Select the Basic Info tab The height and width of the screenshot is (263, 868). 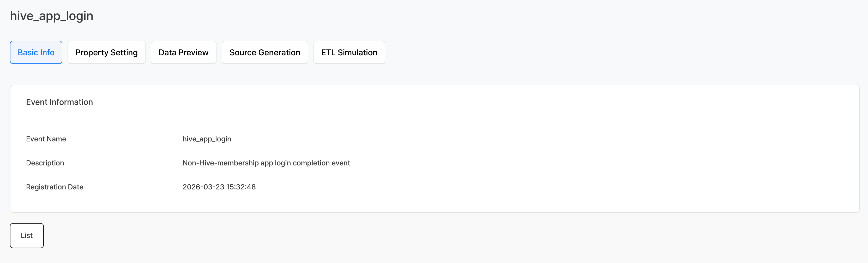[x=36, y=53]
